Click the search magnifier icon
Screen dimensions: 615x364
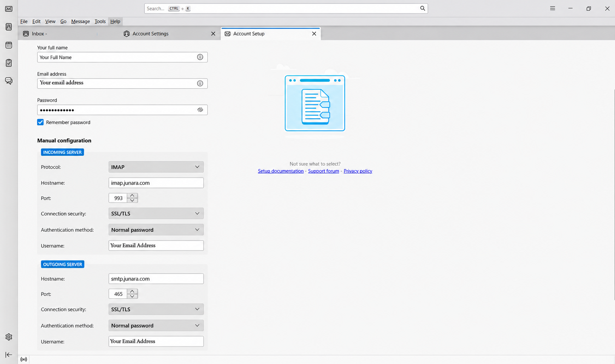tap(422, 8)
